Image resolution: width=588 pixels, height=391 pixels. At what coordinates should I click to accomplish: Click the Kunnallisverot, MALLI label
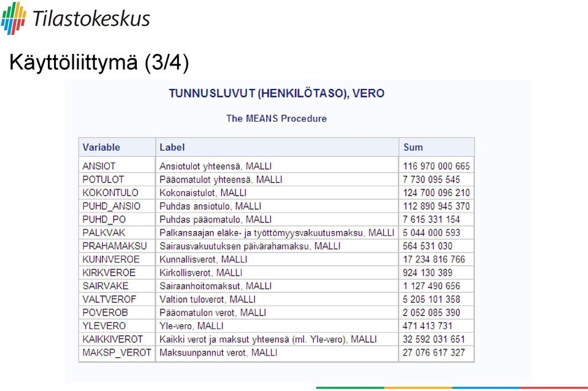click(203, 259)
